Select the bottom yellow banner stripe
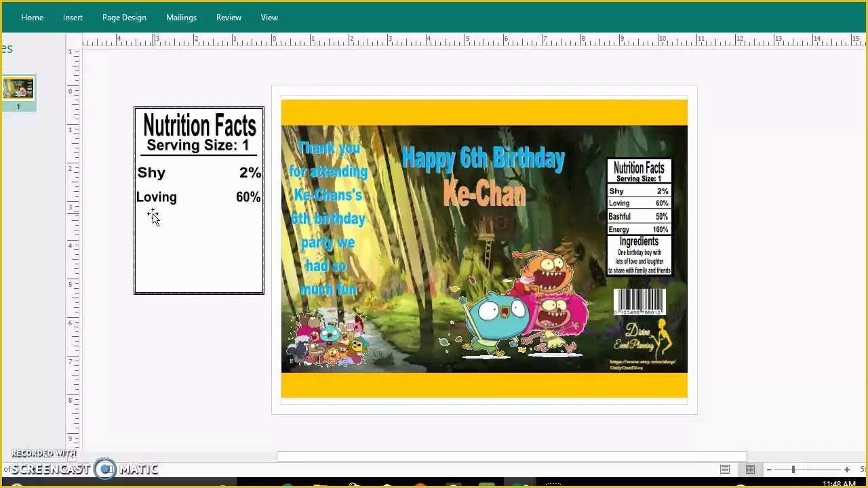 (x=484, y=385)
